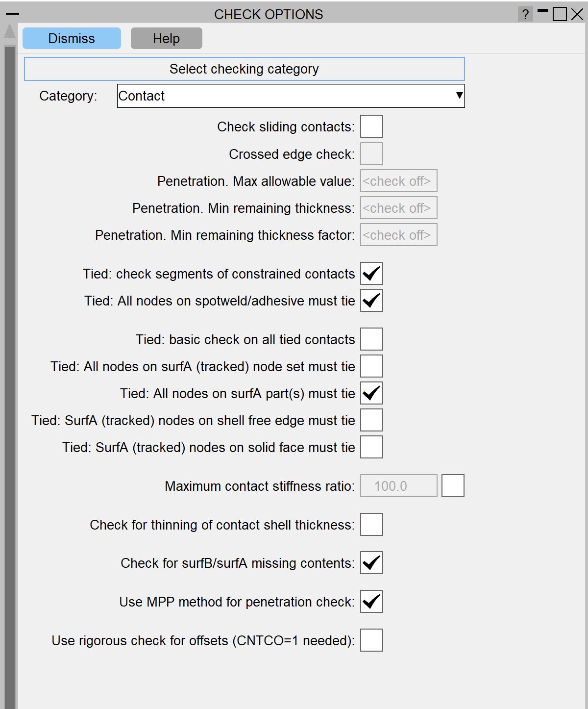Enable Check for thinning of contact shell thickness
Viewport: 588px width, 709px height.
coord(371,525)
